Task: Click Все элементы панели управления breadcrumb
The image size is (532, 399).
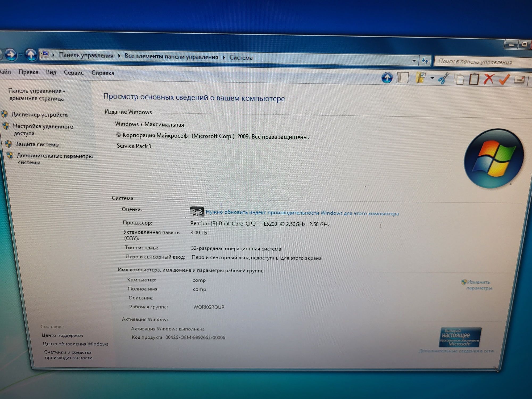Action: point(171,57)
